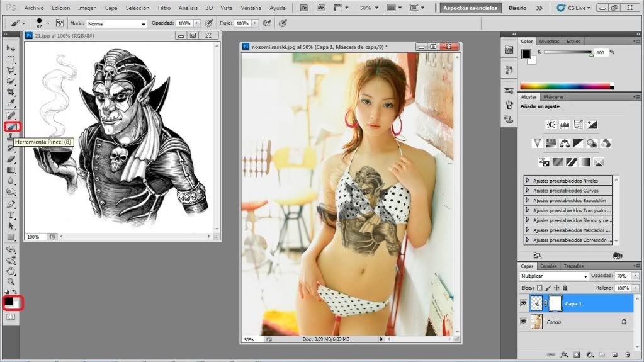Add Color Balance adjustment (scales icon)

click(565, 143)
